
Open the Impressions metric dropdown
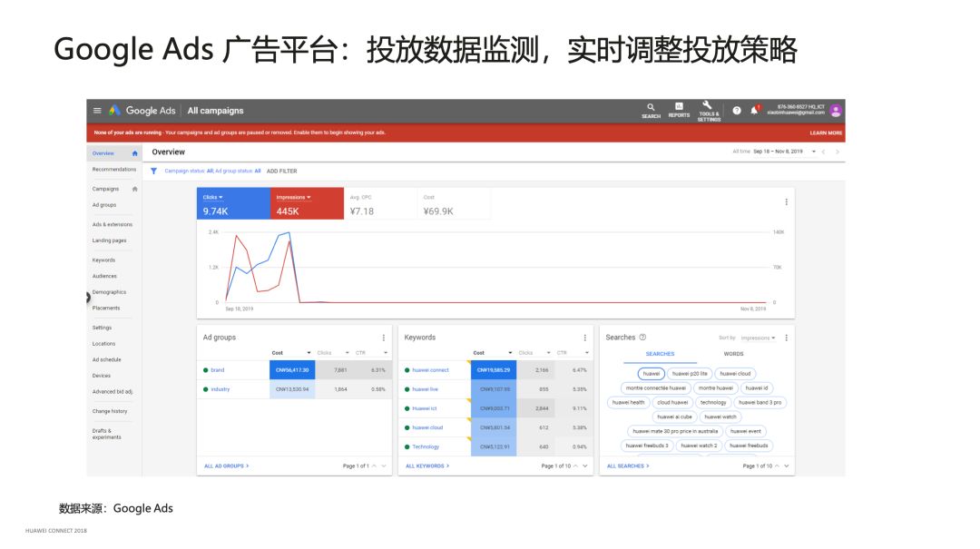click(293, 197)
